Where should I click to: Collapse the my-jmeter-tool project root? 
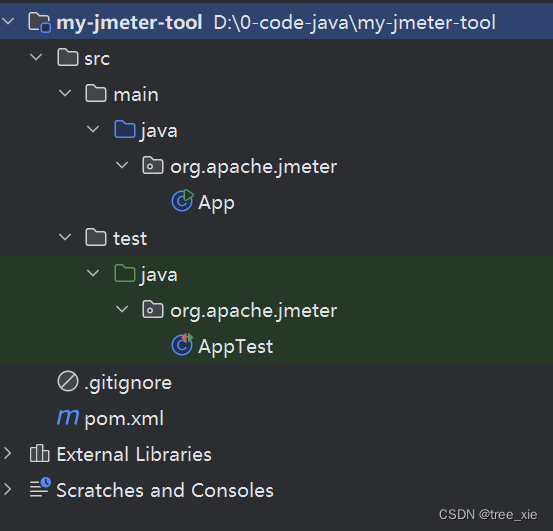pos(8,21)
